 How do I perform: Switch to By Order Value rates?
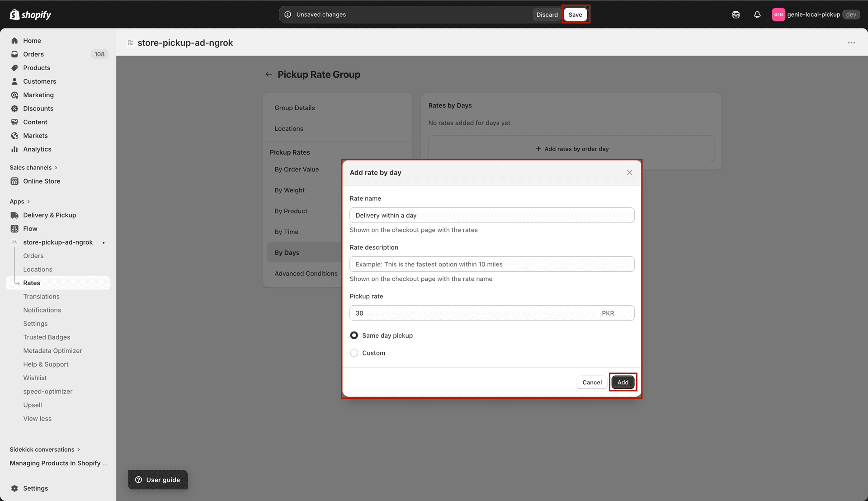(x=297, y=170)
